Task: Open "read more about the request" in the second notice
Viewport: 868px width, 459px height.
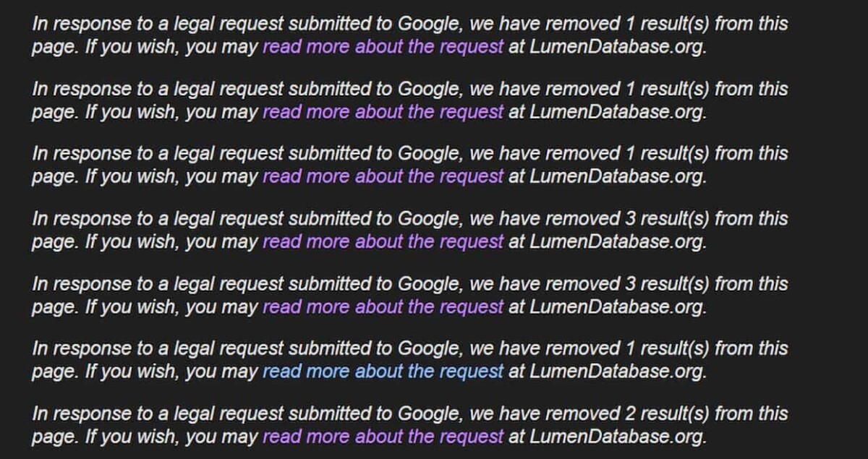Action: [382, 112]
